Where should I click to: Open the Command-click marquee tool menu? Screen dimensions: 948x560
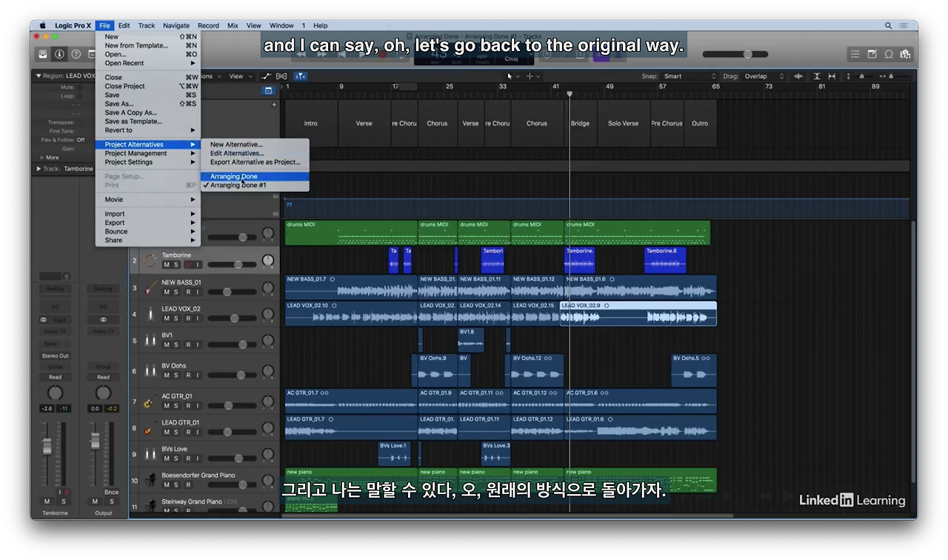[533, 76]
